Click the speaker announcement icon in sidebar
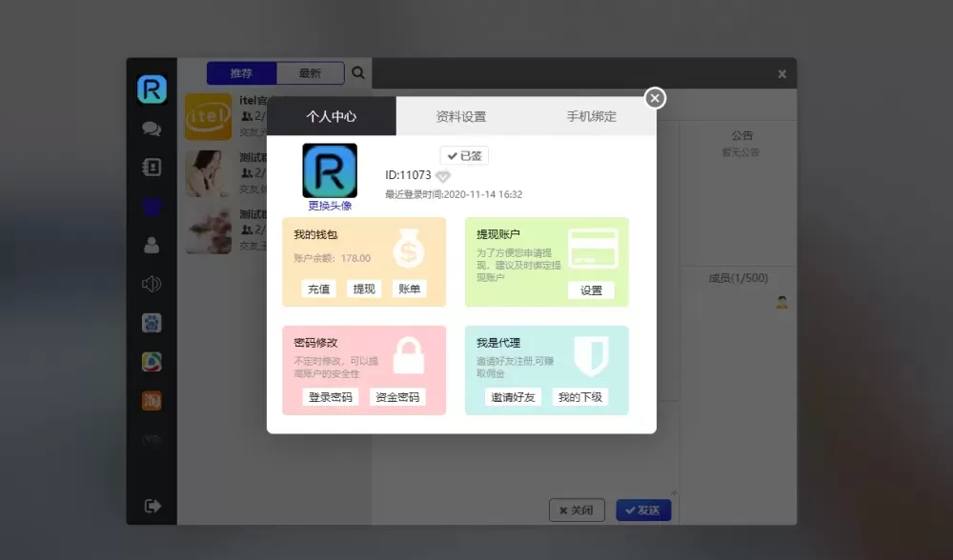The image size is (953, 560). tap(151, 284)
